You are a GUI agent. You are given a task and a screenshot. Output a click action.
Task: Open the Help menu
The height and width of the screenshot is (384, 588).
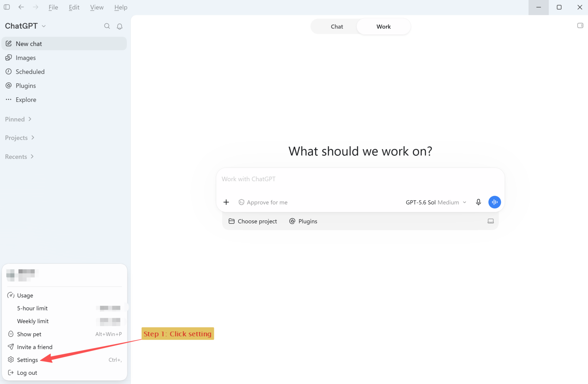[121, 7]
